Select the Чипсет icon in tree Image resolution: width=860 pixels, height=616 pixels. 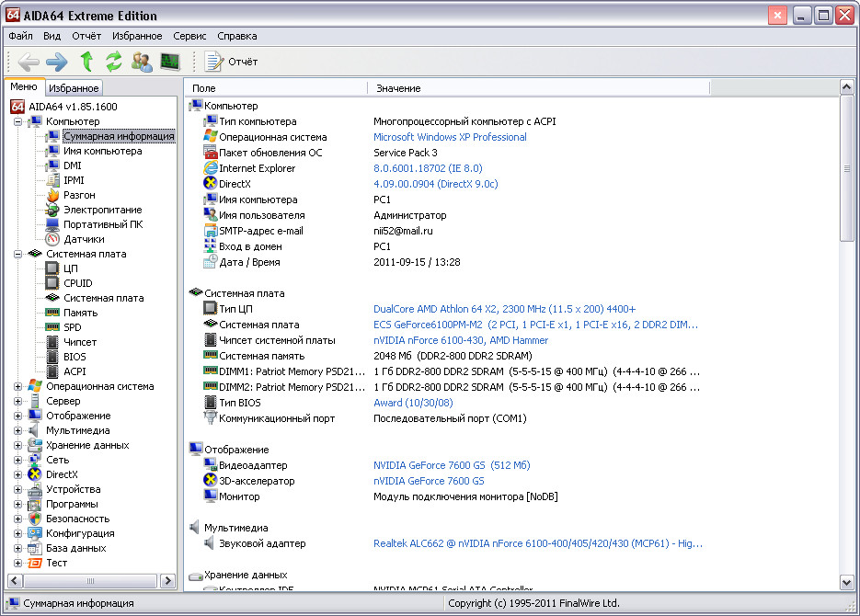click(x=52, y=343)
